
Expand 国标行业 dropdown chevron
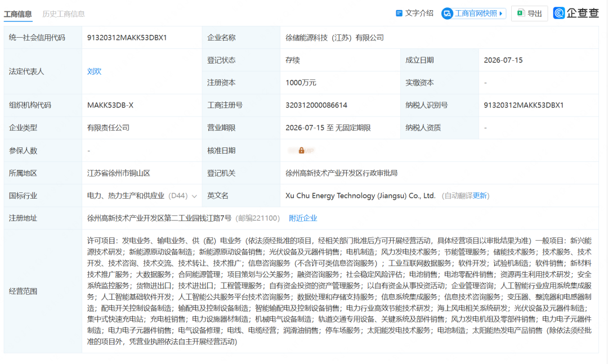pyautogui.click(x=194, y=196)
